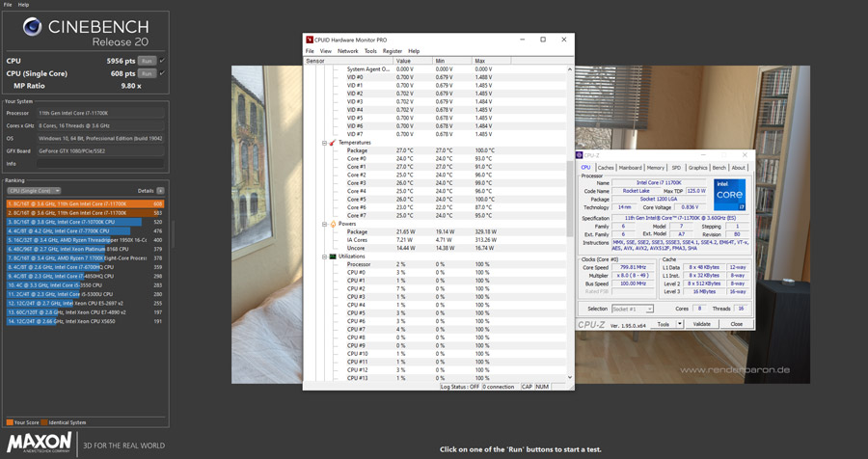Open HWMonitor Tools menu

click(x=370, y=51)
